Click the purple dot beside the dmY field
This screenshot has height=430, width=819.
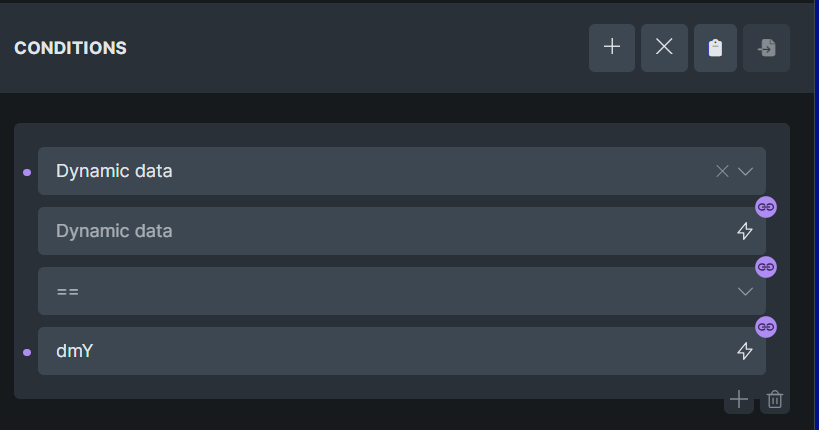coord(27,352)
